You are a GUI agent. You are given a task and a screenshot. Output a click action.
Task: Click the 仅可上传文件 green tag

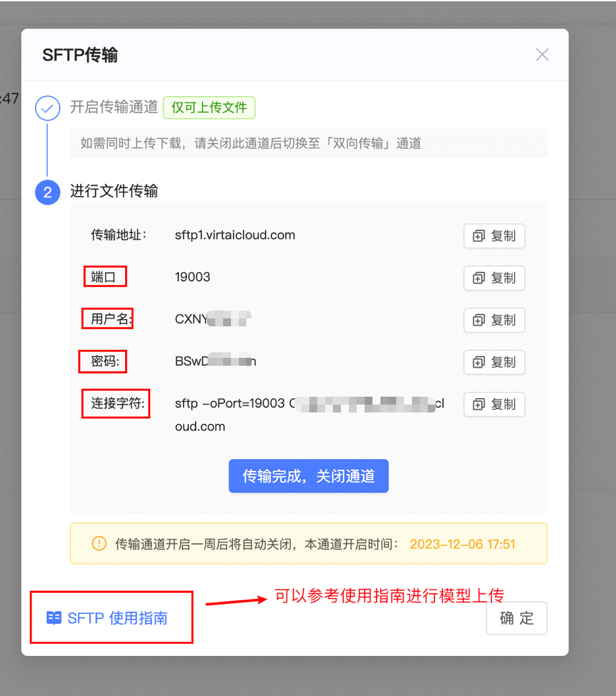209,107
